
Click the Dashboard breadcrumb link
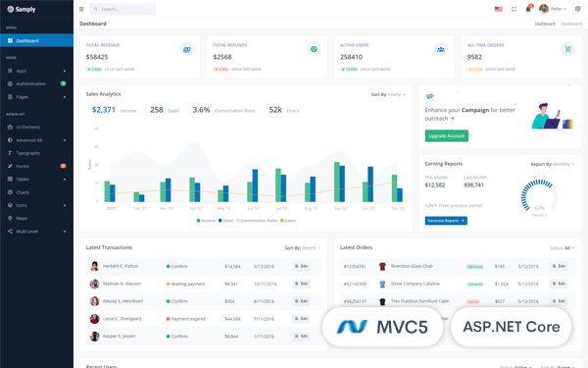point(545,24)
